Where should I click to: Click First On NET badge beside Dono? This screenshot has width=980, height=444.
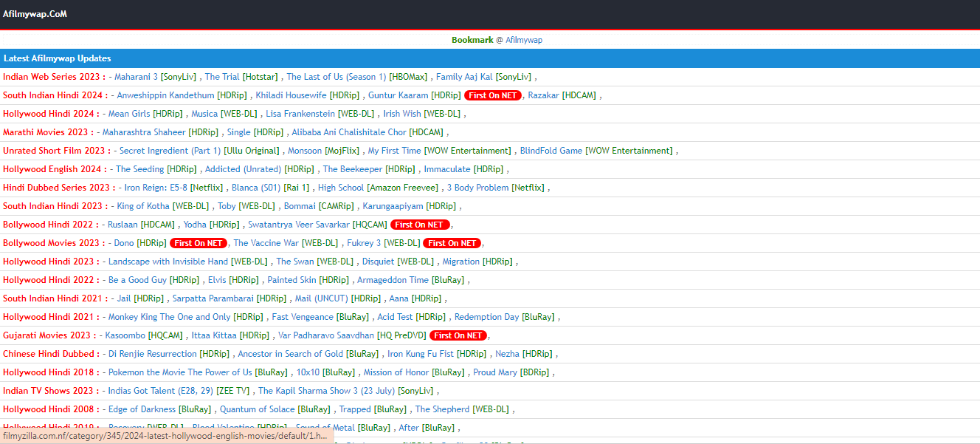[199, 243]
